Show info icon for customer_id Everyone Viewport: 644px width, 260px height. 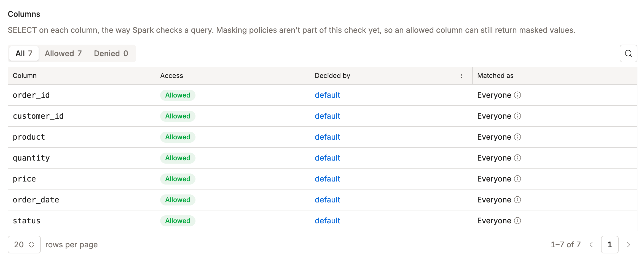[x=517, y=116]
